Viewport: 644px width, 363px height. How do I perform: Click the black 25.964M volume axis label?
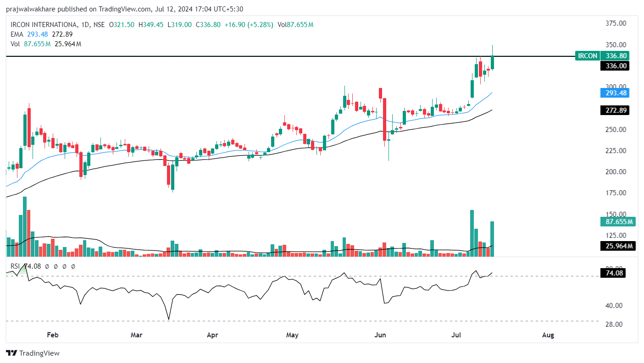tap(617, 246)
